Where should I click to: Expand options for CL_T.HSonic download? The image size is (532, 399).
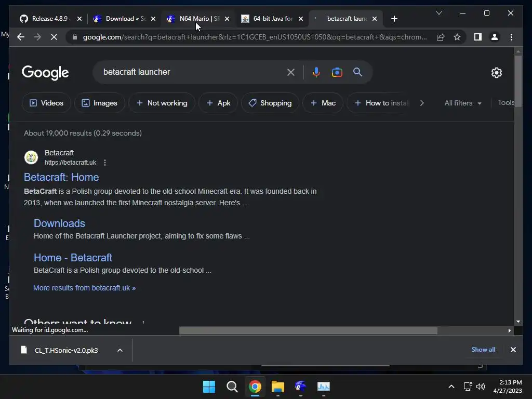[120, 350]
